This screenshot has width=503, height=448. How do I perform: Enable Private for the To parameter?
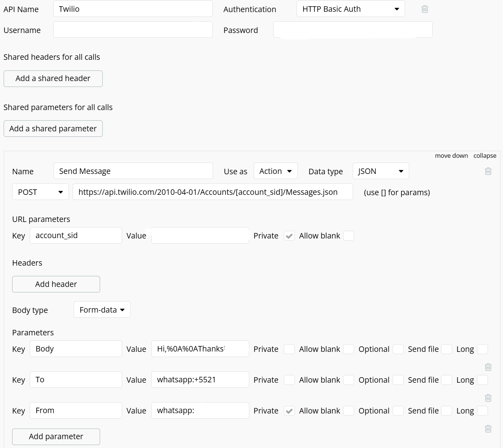pyautogui.click(x=289, y=380)
